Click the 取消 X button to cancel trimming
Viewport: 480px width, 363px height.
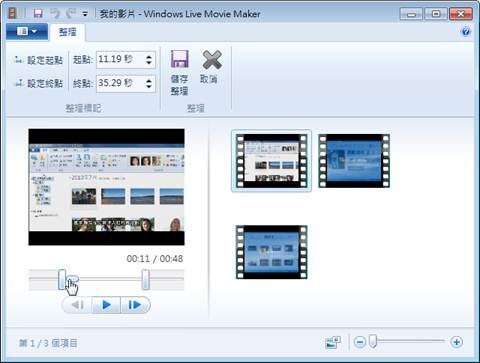tap(211, 67)
